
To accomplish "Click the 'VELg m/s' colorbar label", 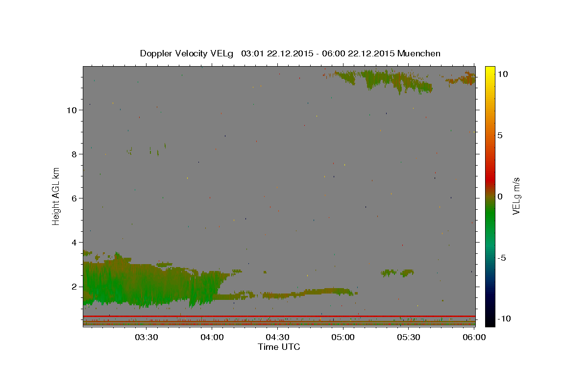I will [x=516, y=196].
